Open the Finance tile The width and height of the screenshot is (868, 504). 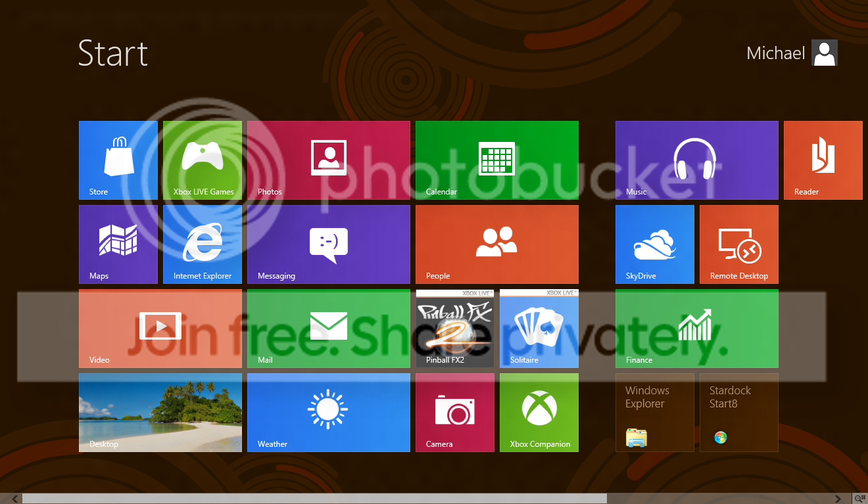click(x=697, y=329)
